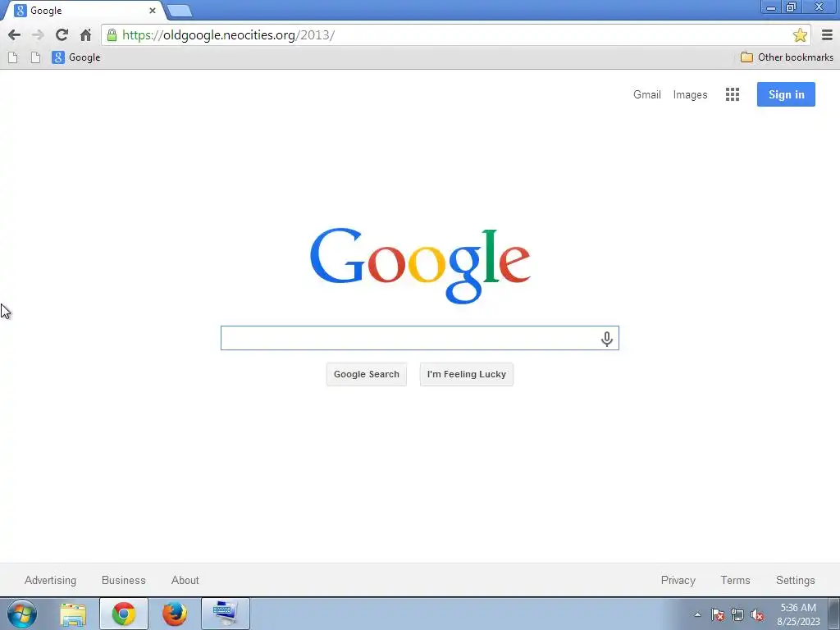Reload the page with the refresh icon

(62, 35)
